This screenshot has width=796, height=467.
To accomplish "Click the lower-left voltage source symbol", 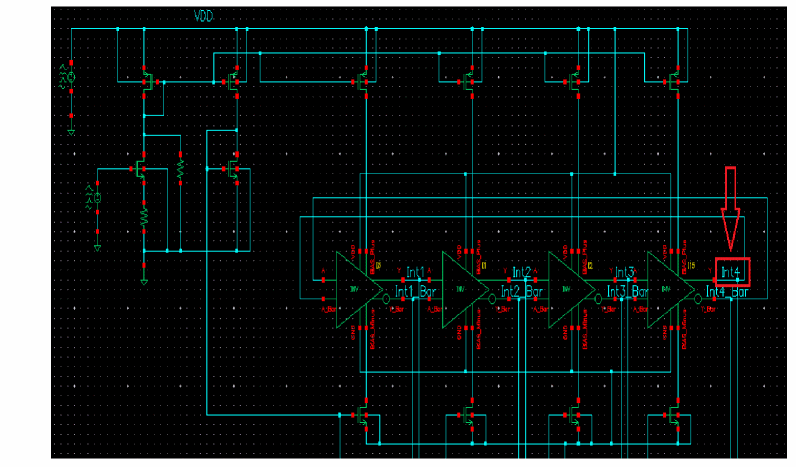I will 97,198.
